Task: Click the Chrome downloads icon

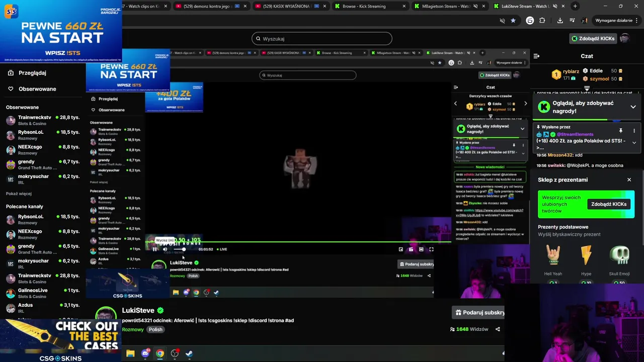Action: click(560, 21)
